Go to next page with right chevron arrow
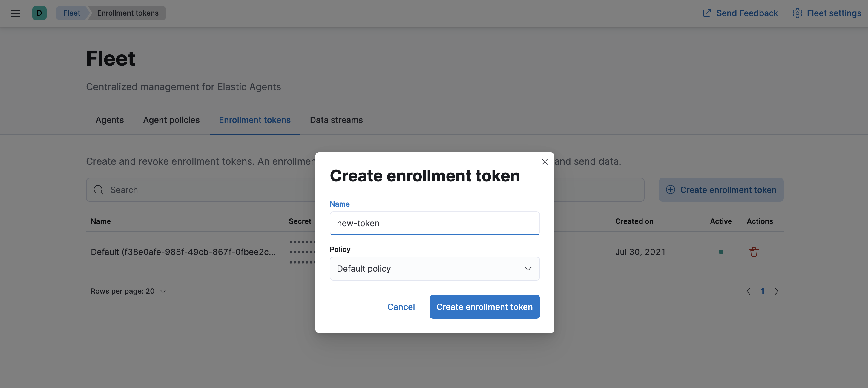 point(777,291)
